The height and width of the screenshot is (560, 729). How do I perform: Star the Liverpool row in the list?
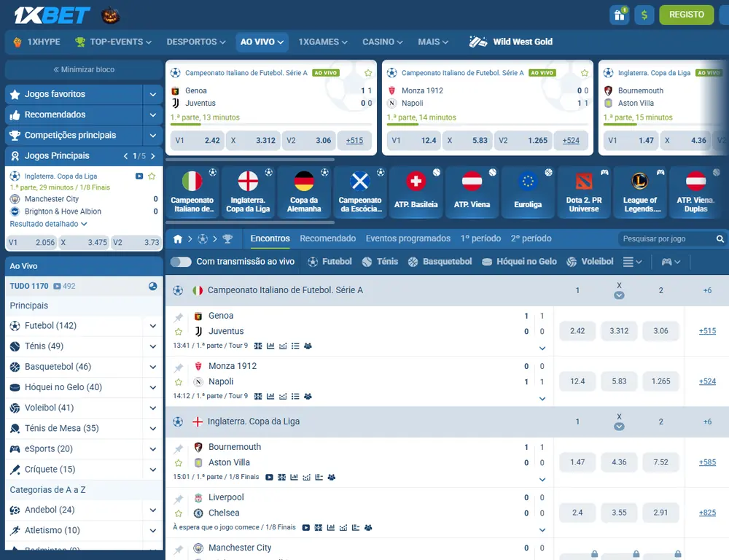pyautogui.click(x=179, y=513)
